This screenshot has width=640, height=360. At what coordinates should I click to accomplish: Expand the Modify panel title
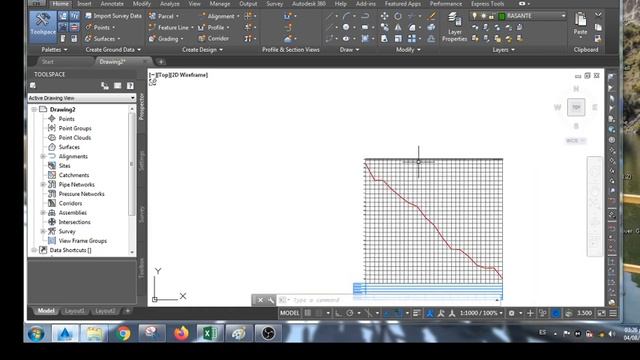pos(408,50)
